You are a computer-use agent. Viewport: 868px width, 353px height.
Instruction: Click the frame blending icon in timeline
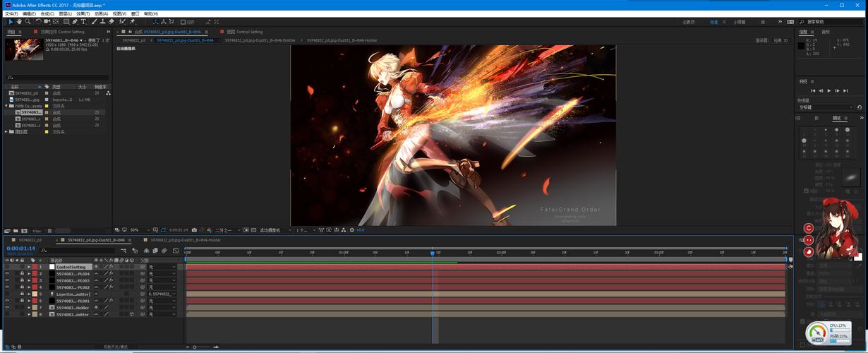click(x=155, y=251)
